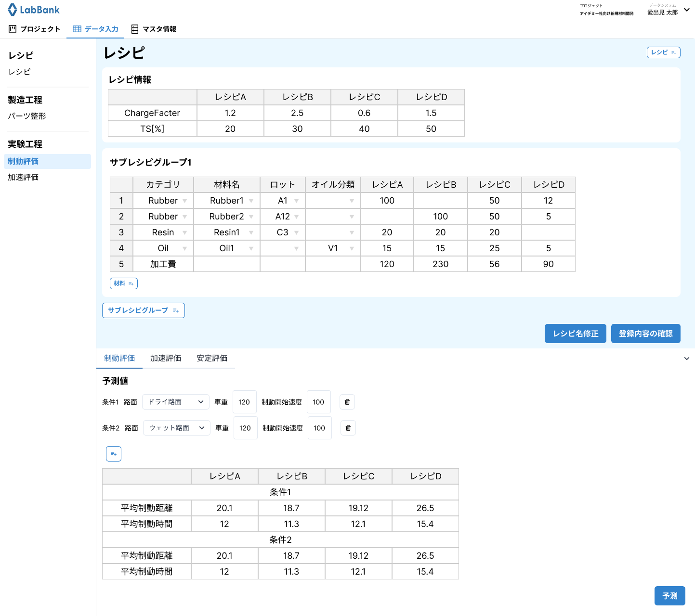Click the レシピ add button at top right
Screen dimensions: 695x616
(663, 52)
